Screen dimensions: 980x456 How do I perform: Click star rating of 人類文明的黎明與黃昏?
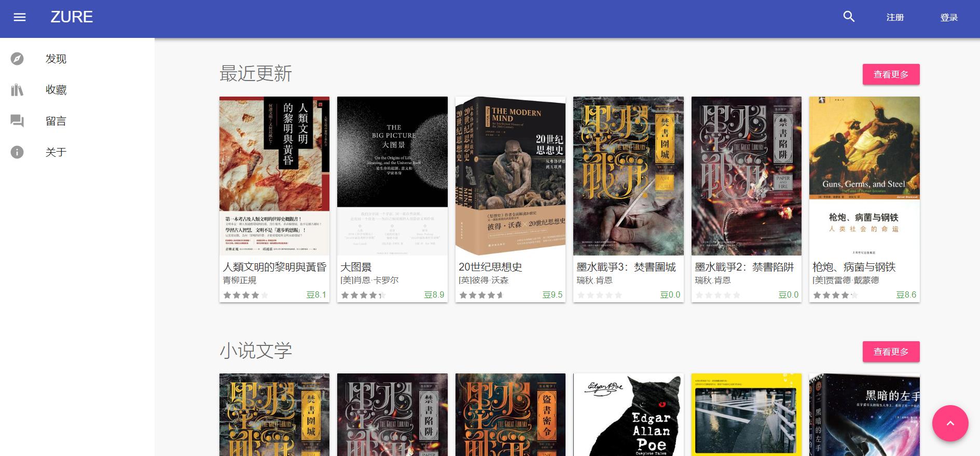point(246,295)
